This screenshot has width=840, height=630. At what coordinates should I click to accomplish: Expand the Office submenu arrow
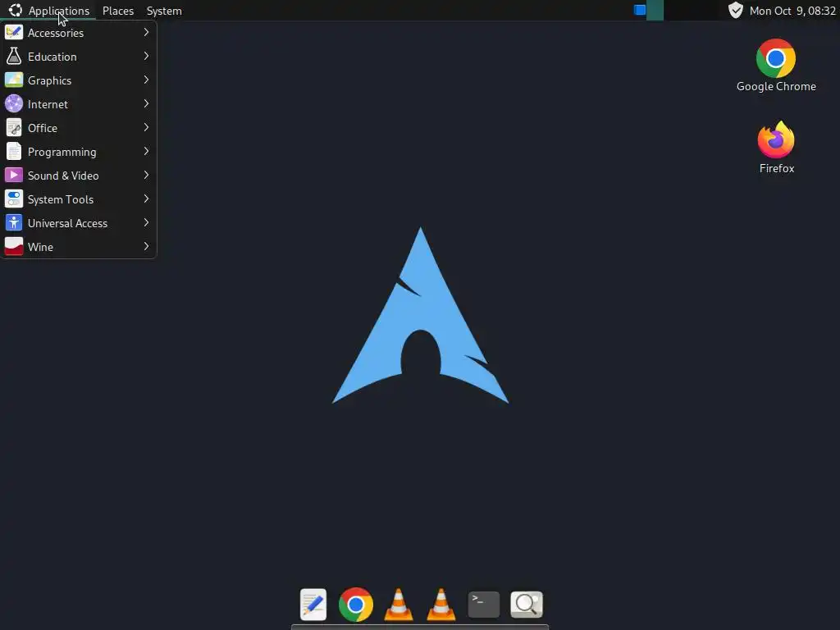point(146,128)
